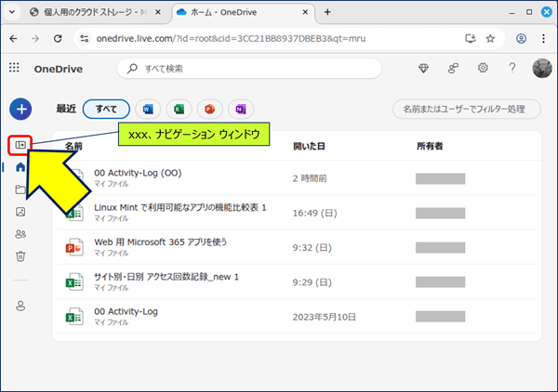Open a new browser tab
558x392 pixels.
click(x=327, y=12)
